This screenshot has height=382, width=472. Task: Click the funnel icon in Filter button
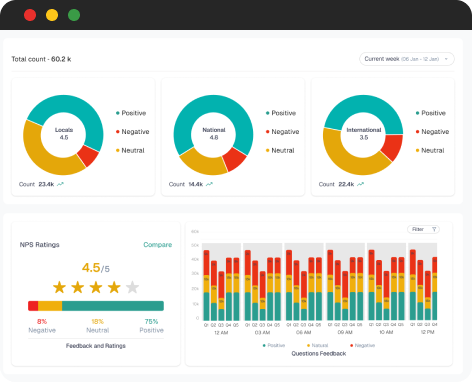[434, 229]
